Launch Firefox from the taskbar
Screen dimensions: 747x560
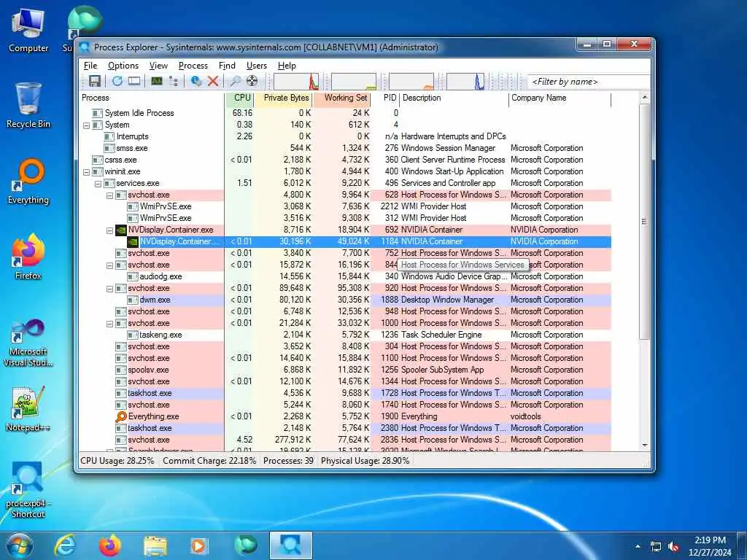(x=109, y=545)
